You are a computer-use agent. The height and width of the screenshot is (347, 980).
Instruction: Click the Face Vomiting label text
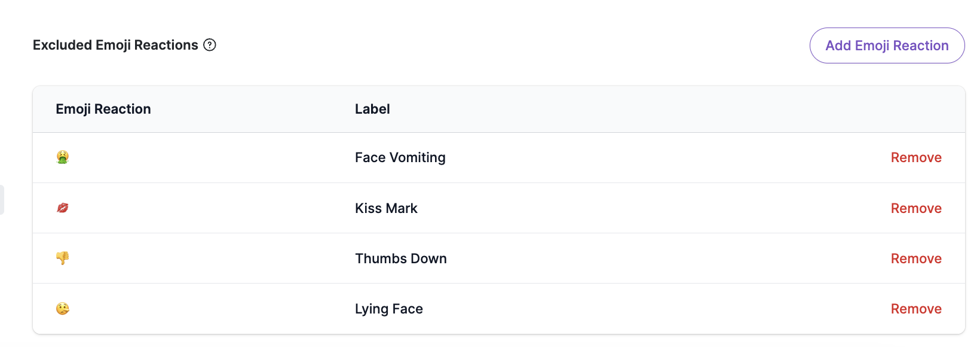pyautogui.click(x=400, y=157)
